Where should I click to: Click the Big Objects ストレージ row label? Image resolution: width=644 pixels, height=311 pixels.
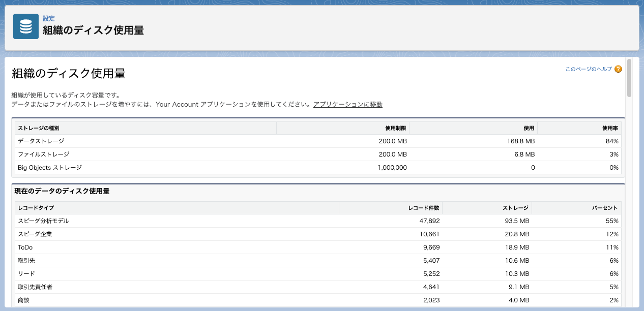click(50, 168)
